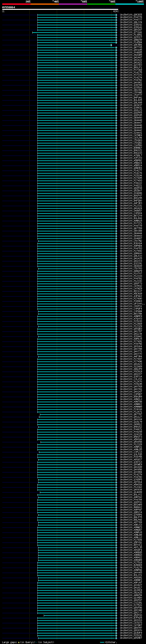
Task: Select the UniRef100_Q41447 label
Action: click(x=131, y=58)
